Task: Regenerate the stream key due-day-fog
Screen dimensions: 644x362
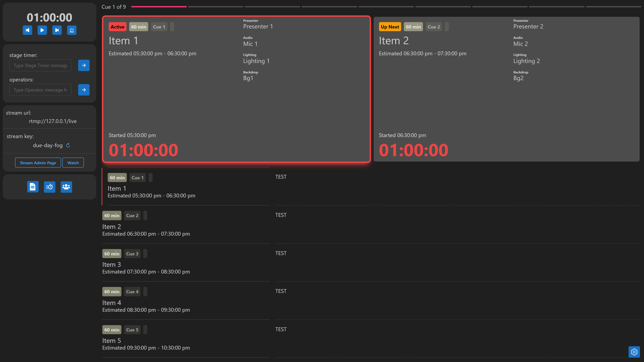Action: (68, 145)
